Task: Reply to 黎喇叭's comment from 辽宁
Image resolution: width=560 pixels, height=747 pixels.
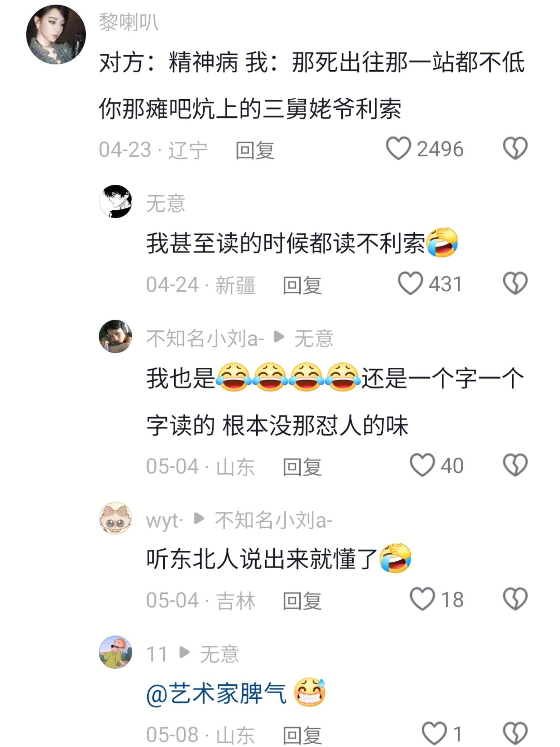Action: [255, 150]
